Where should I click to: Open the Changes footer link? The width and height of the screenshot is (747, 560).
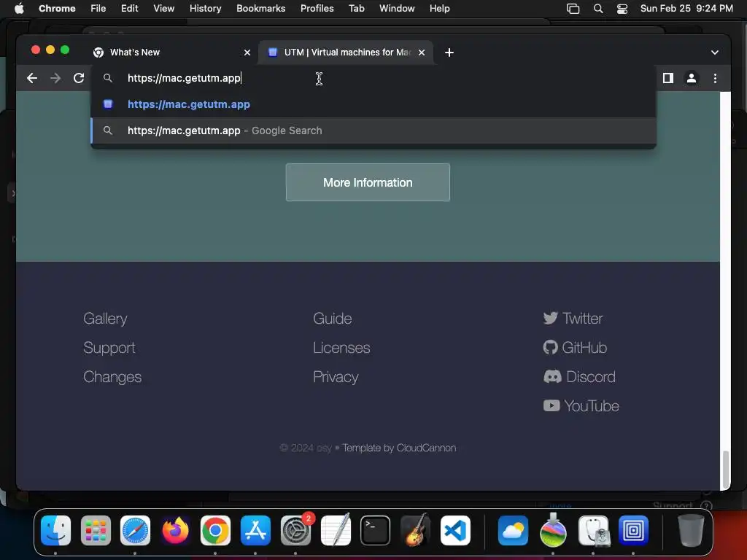(112, 377)
